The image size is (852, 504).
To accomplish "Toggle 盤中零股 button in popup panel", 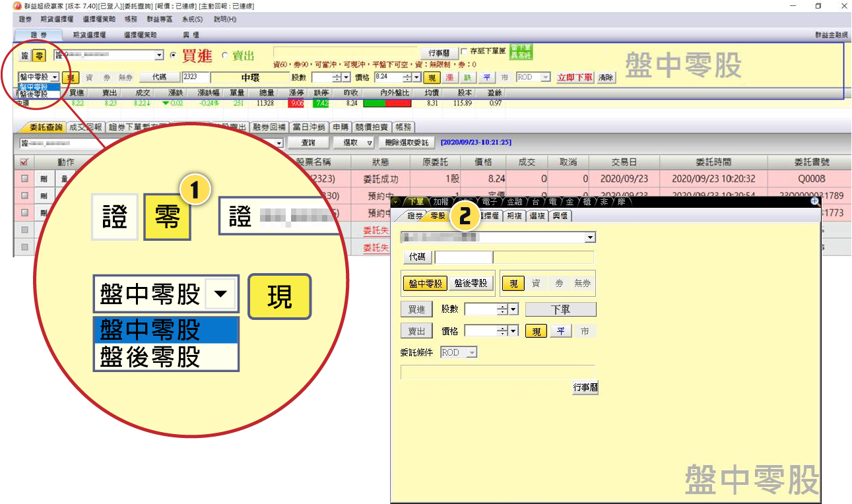I will (x=426, y=283).
